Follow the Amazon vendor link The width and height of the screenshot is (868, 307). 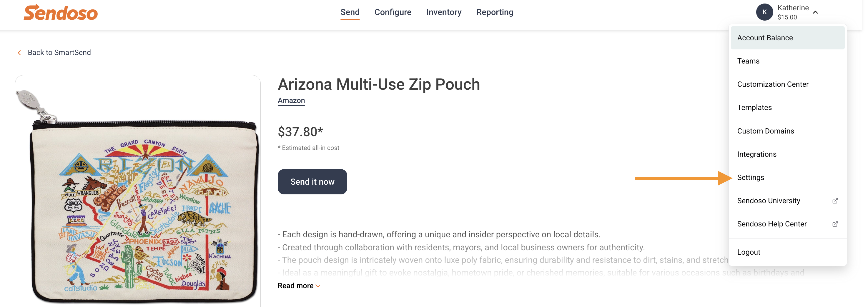pos(291,101)
